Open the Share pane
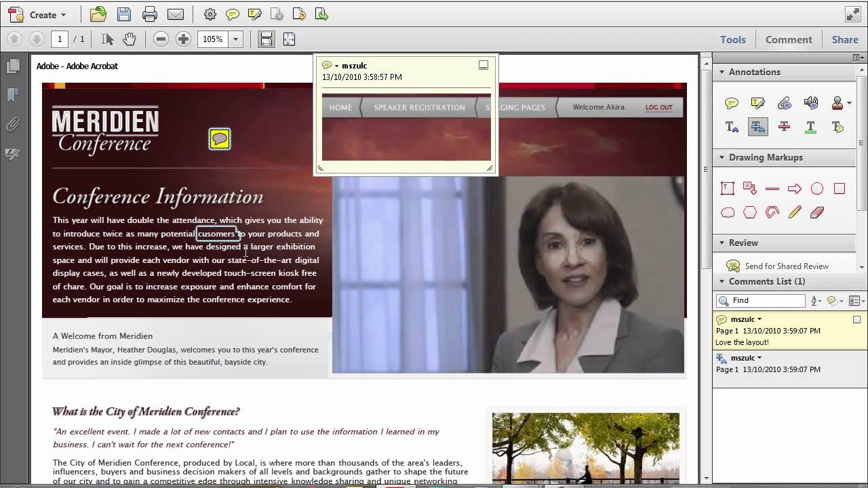 845,39
